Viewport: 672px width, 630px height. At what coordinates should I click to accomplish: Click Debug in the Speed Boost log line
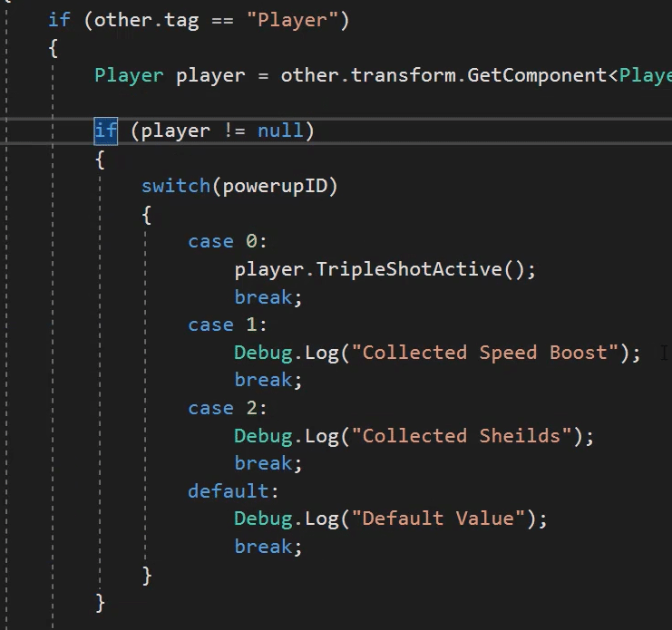pos(263,354)
